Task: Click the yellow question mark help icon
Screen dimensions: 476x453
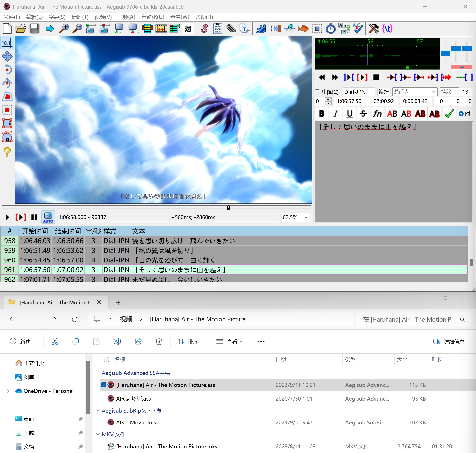Action: coord(7,152)
